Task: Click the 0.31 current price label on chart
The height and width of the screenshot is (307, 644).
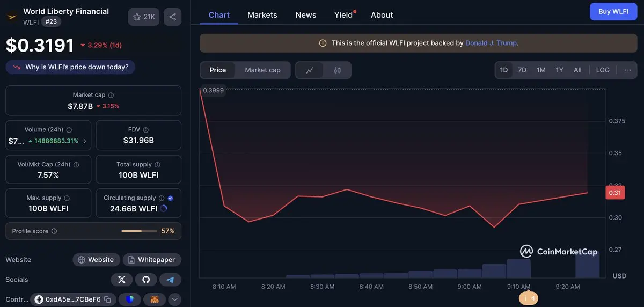Action: [x=615, y=193]
